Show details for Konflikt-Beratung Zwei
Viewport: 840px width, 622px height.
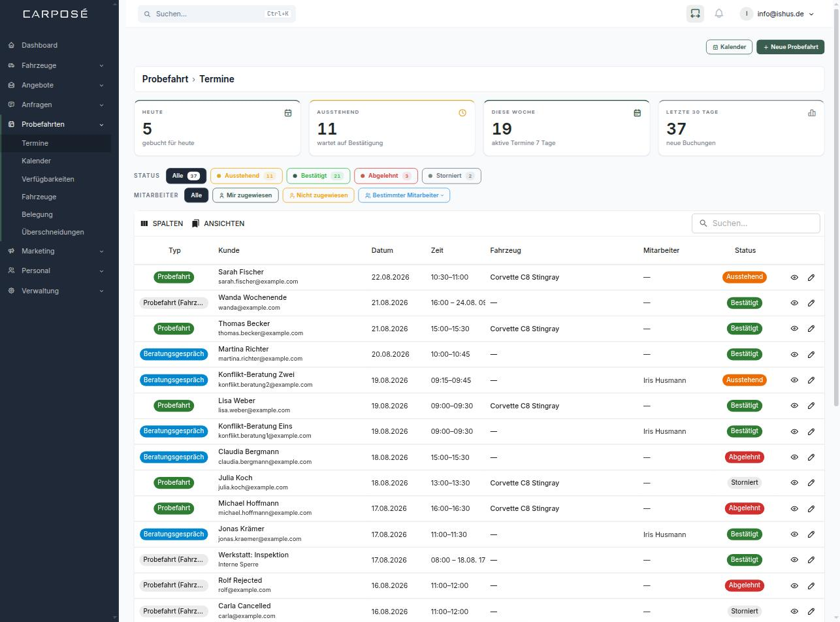click(x=794, y=380)
